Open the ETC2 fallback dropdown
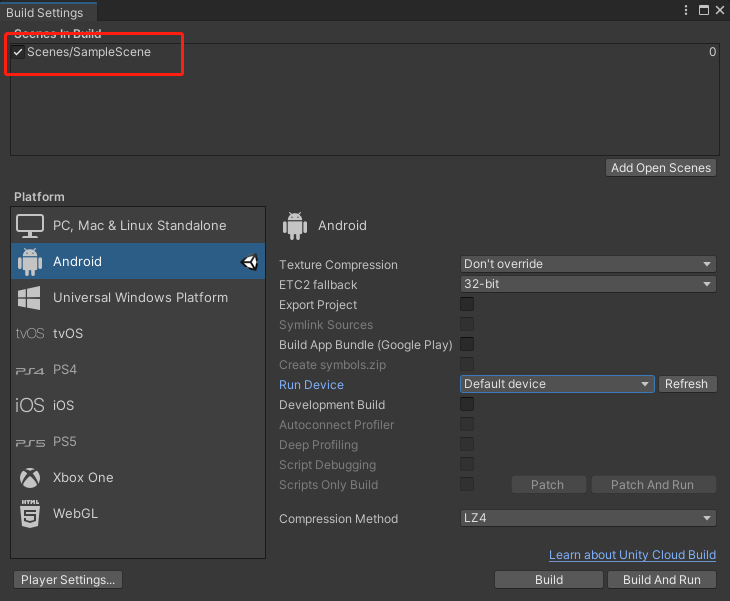The image size is (730, 601). click(588, 284)
